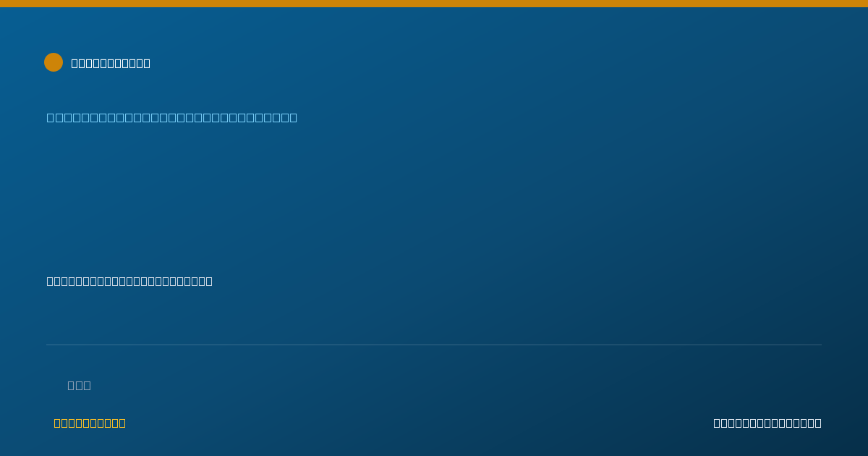Click the thin horizontal divider line
The image size is (868, 456).
point(434,345)
